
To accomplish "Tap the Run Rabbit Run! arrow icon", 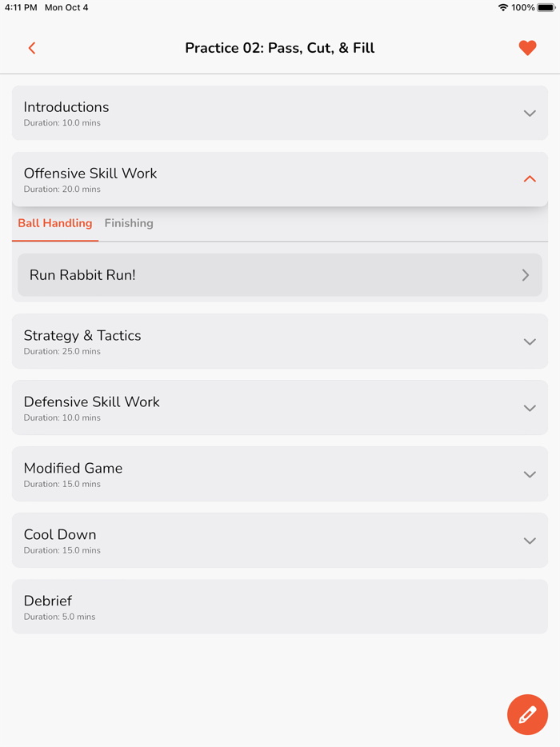I will (526, 275).
